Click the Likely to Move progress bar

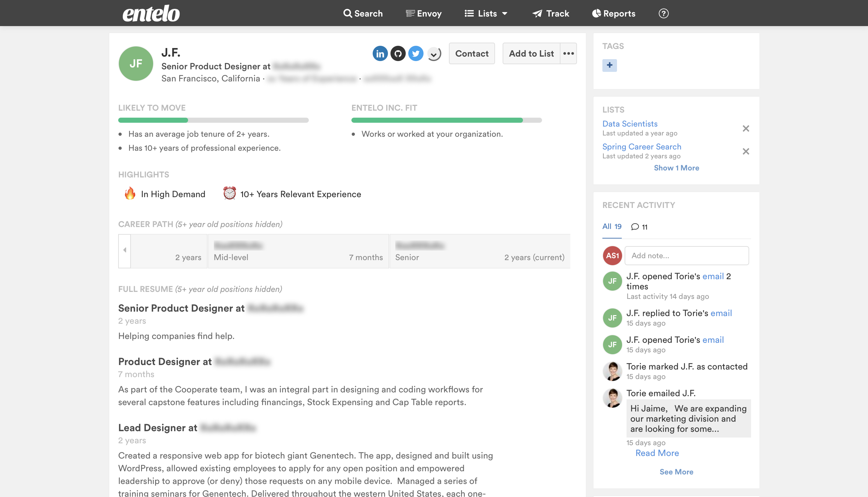[x=213, y=120]
